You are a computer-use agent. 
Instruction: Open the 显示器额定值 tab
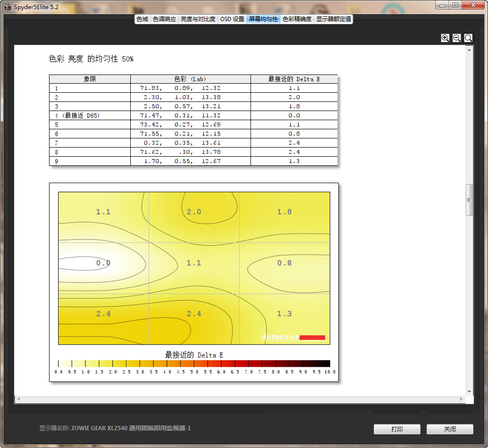tap(333, 19)
